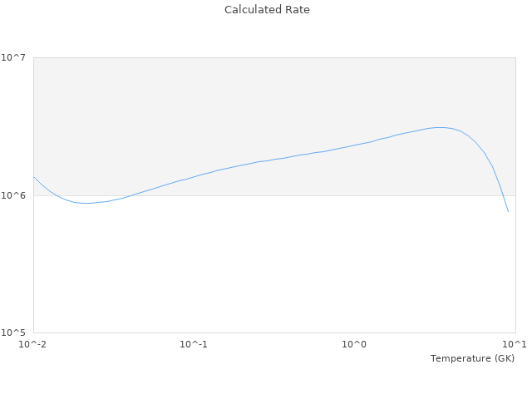Select the "Temperature (GK)" axis title
532x399 pixels.
coord(472,358)
